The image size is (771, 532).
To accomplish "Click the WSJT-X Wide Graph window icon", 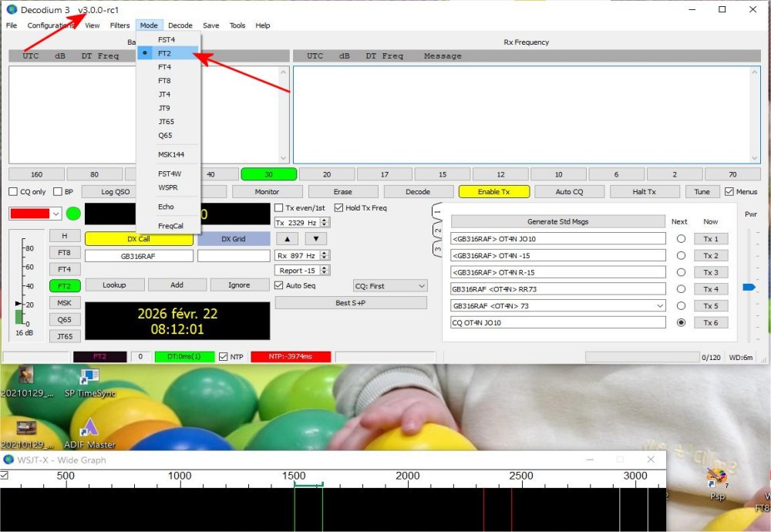I will click(x=9, y=460).
